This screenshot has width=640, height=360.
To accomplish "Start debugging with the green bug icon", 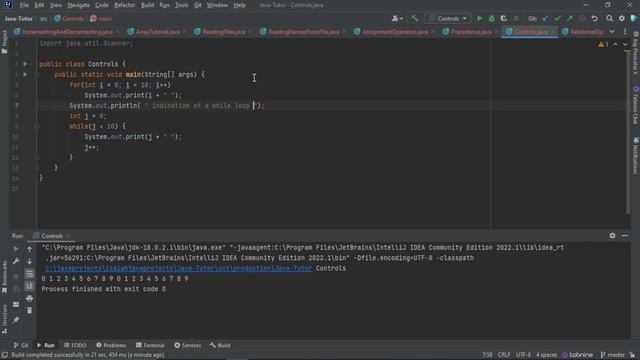I will 492,18.
